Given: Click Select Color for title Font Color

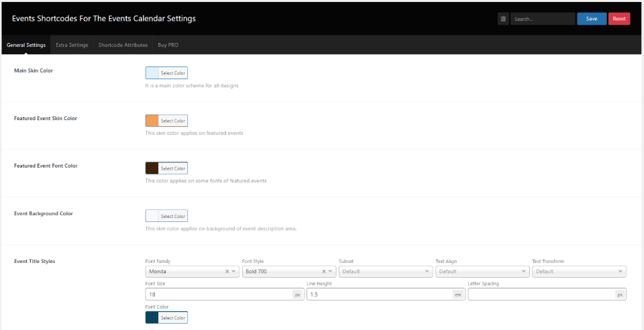Looking at the screenshot, I should pos(173,318).
